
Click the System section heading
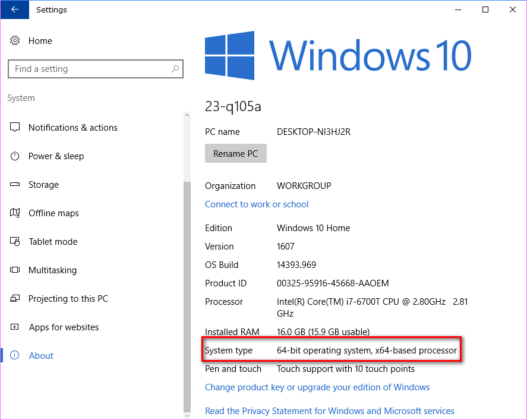pos(21,98)
